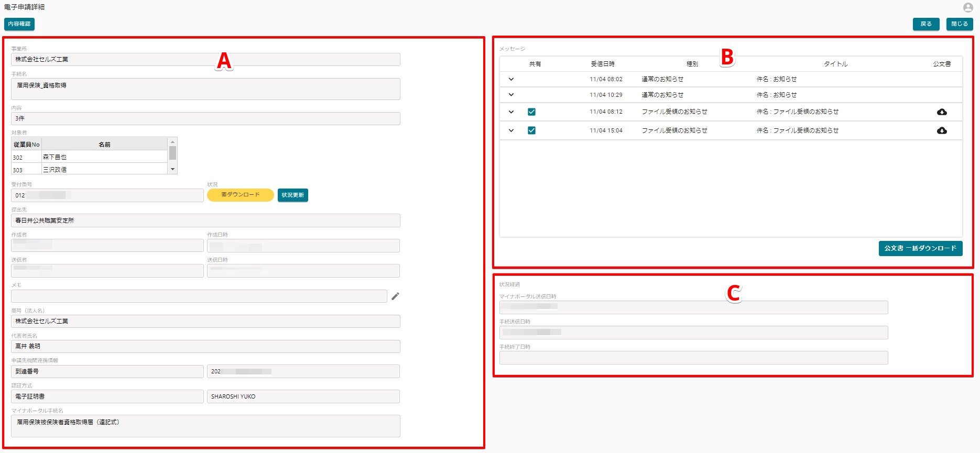Click the scroll-down arrow of the 対象者 table
Image resolution: width=980 pixels, height=453 pixels.
click(x=172, y=170)
